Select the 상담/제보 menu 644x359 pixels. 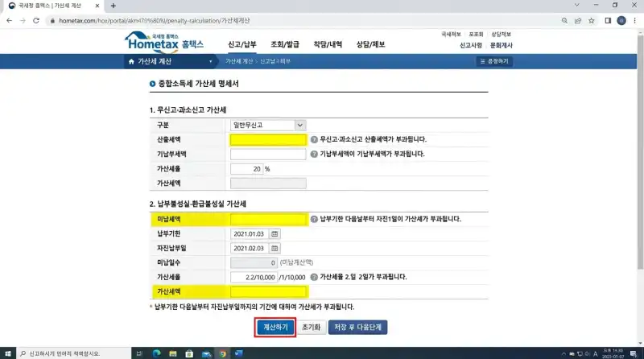tap(370, 45)
